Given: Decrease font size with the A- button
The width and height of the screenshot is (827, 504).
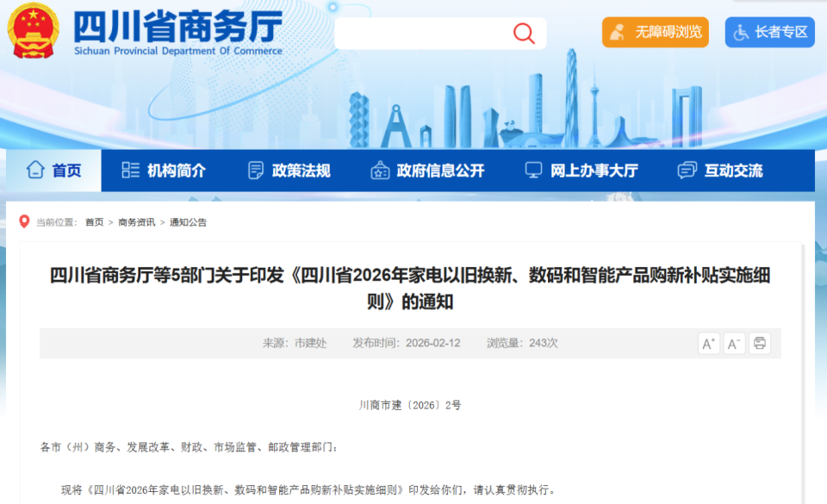Looking at the screenshot, I should click(x=734, y=343).
